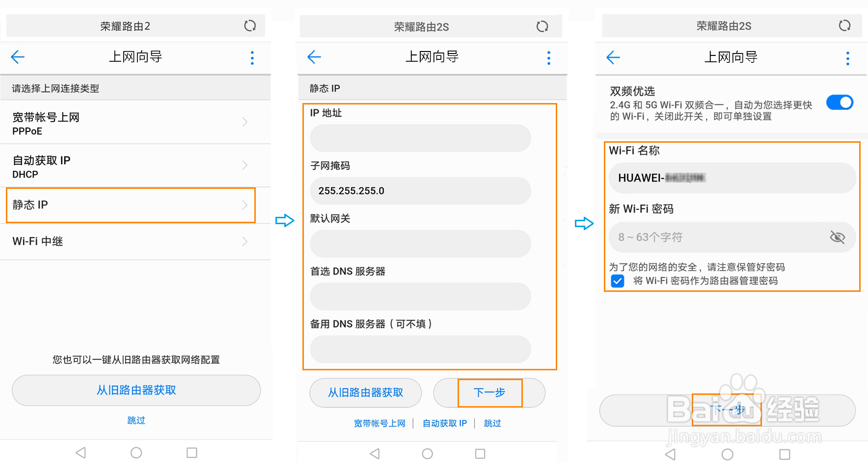Uncheck 将 Wi-Fi 密码作为路由器管理密码
The image size is (868, 466).
coord(618,281)
